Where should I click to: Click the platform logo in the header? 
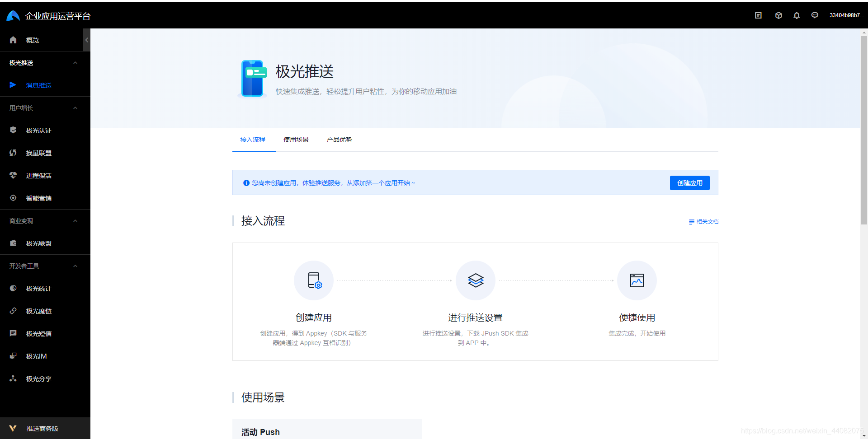[13, 16]
